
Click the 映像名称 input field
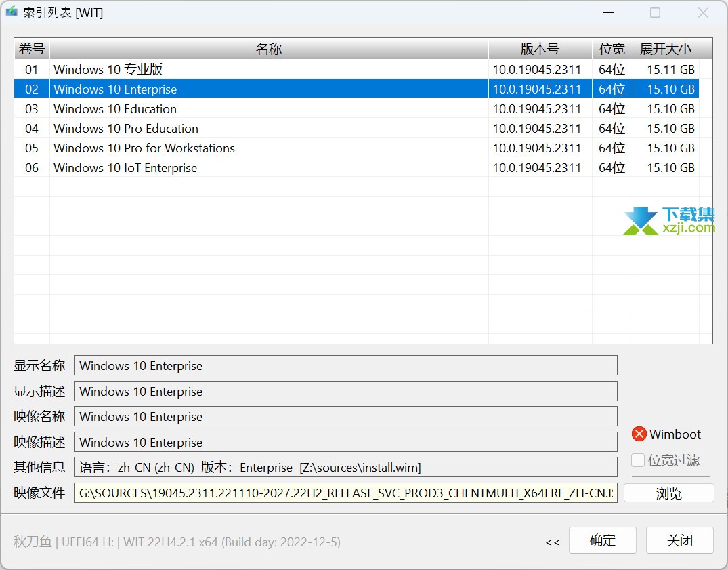pyautogui.click(x=346, y=416)
